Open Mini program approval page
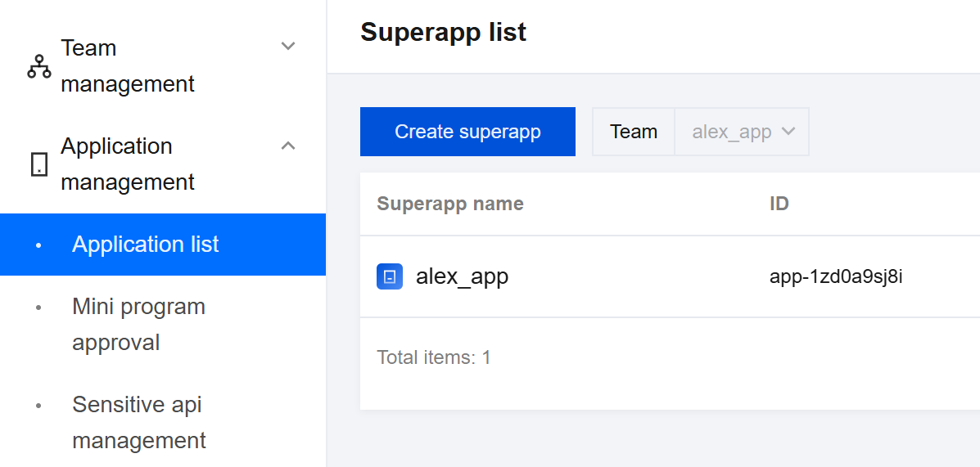The image size is (980, 467). click(x=138, y=325)
